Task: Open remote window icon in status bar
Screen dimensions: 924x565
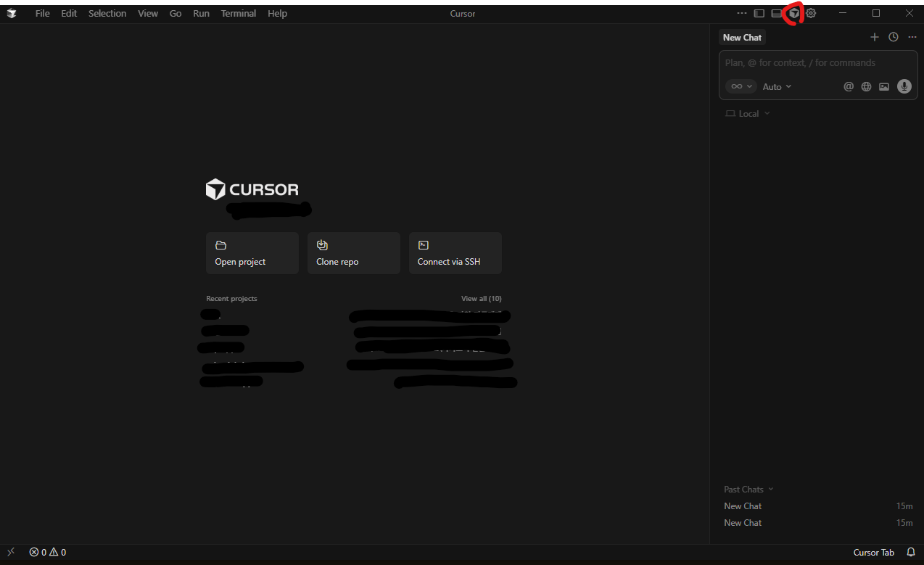Action: pos(11,552)
